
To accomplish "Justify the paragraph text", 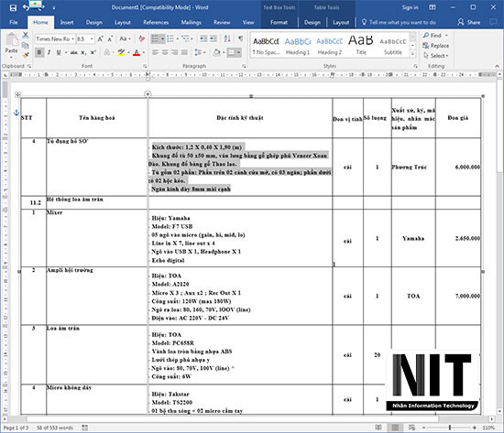I will 184,52.
